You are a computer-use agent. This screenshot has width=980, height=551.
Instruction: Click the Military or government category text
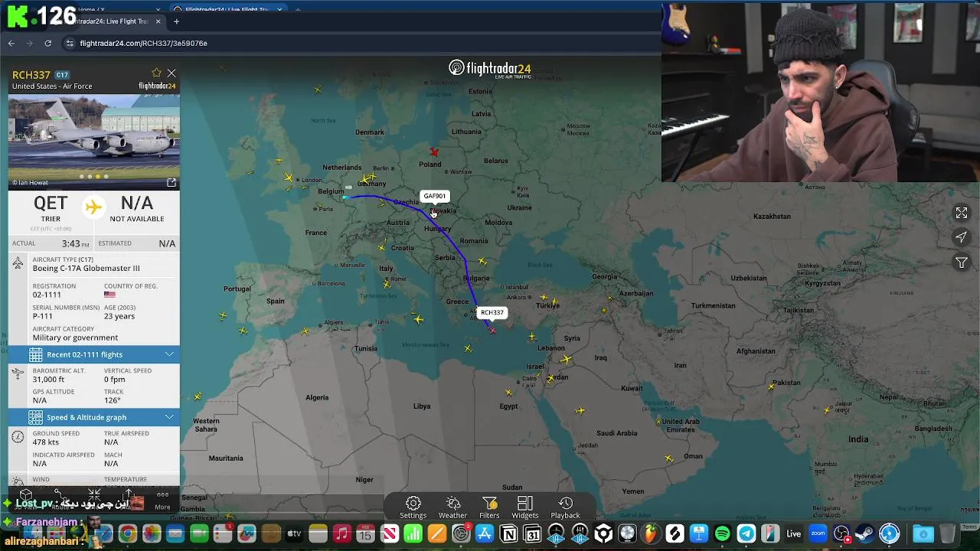(x=75, y=337)
